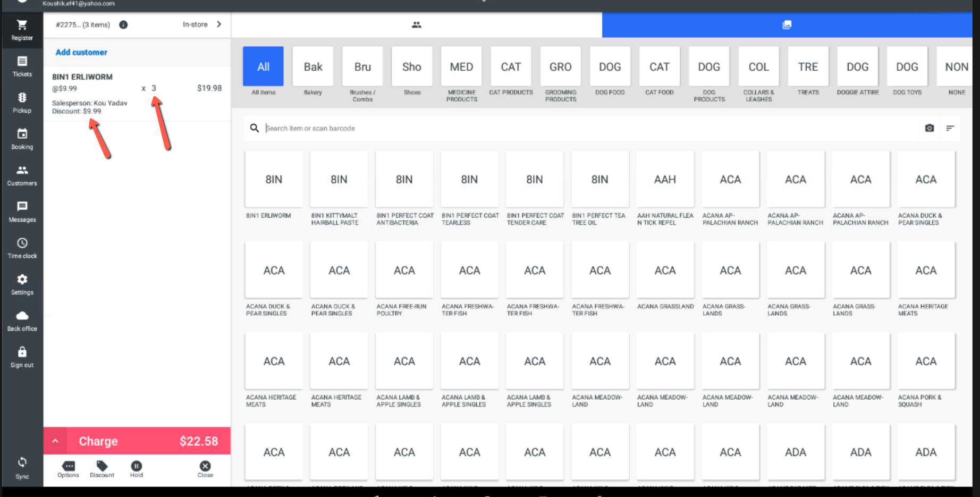Click Add customer link
Image resolution: width=980 pixels, height=497 pixels.
point(81,52)
